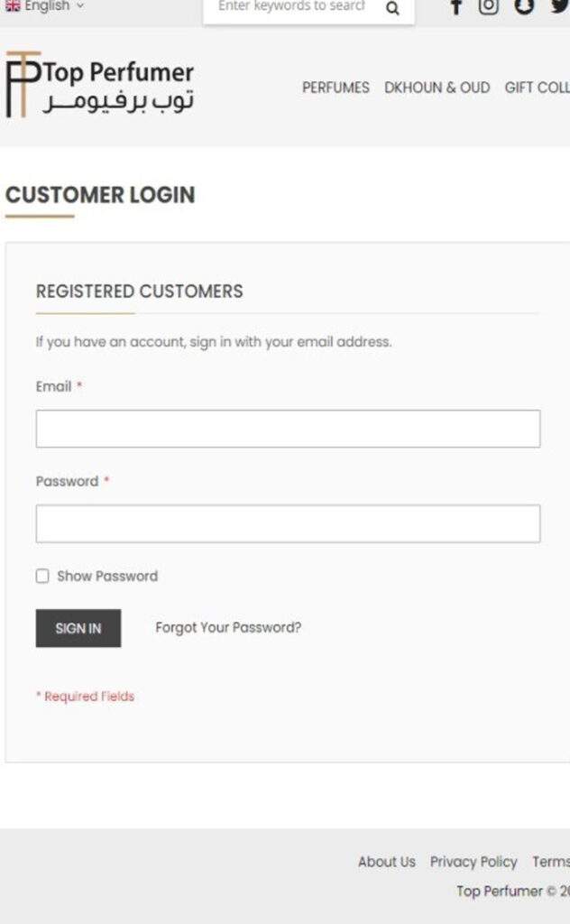Open the Facebook social icon
The width and height of the screenshot is (570, 924).
pyautogui.click(x=456, y=7)
